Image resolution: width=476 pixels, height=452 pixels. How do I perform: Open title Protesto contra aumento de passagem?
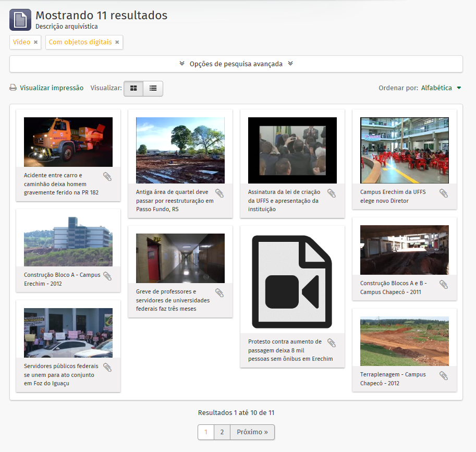[290, 350]
